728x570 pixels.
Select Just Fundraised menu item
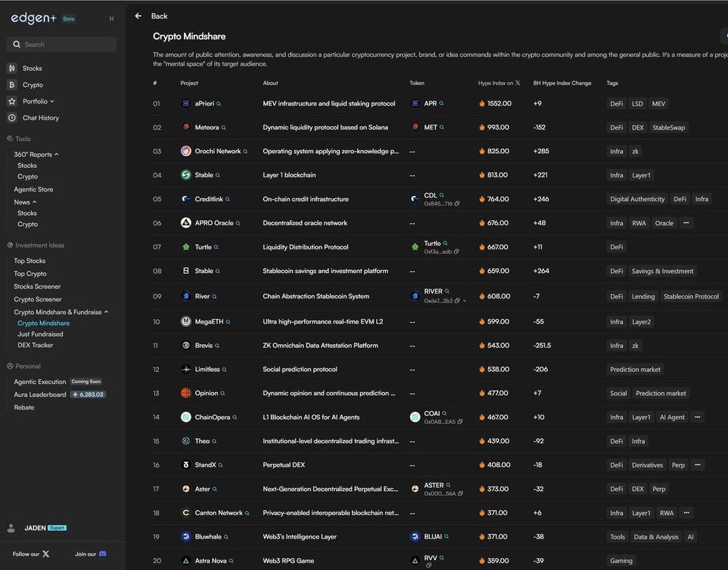(x=40, y=334)
